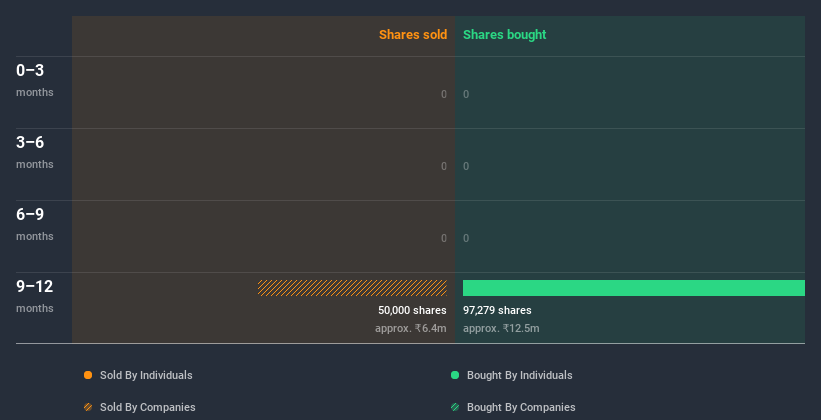Viewport: 821px width, 420px height.
Task: Select the Sold By Companies legend label
Action: (148, 407)
